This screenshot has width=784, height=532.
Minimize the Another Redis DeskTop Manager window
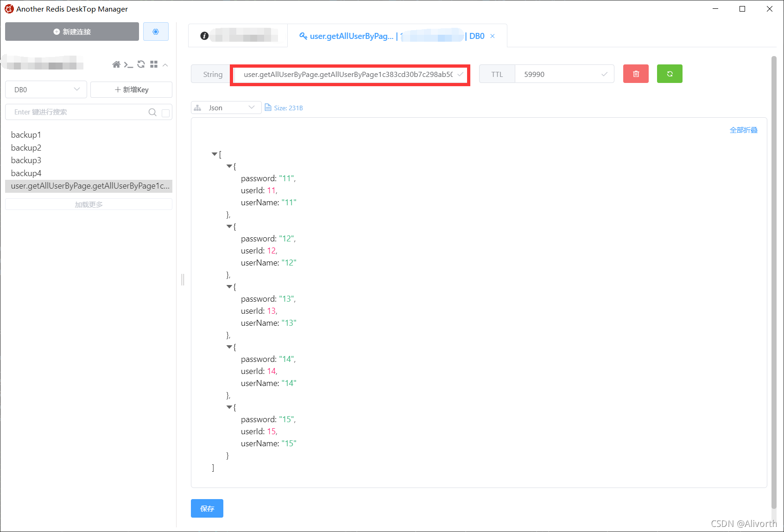click(x=715, y=9)
